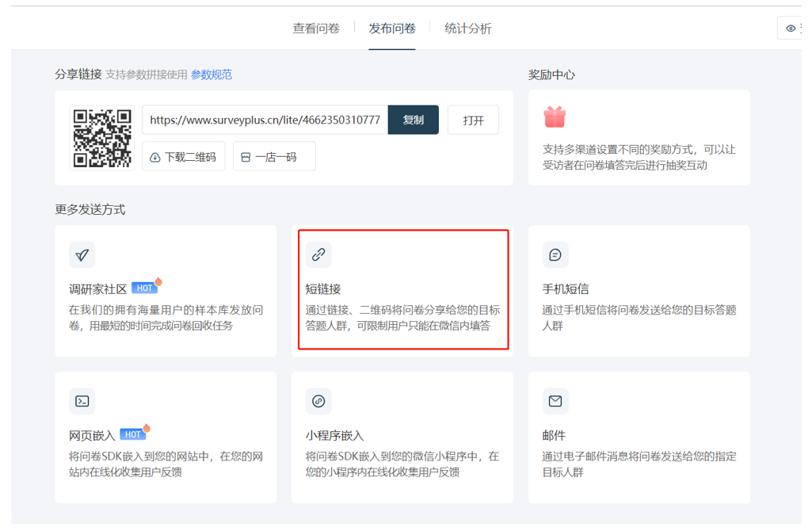Open the 邮件 title
The width and height of the screenshot is (812, 531).
[554, 436]
